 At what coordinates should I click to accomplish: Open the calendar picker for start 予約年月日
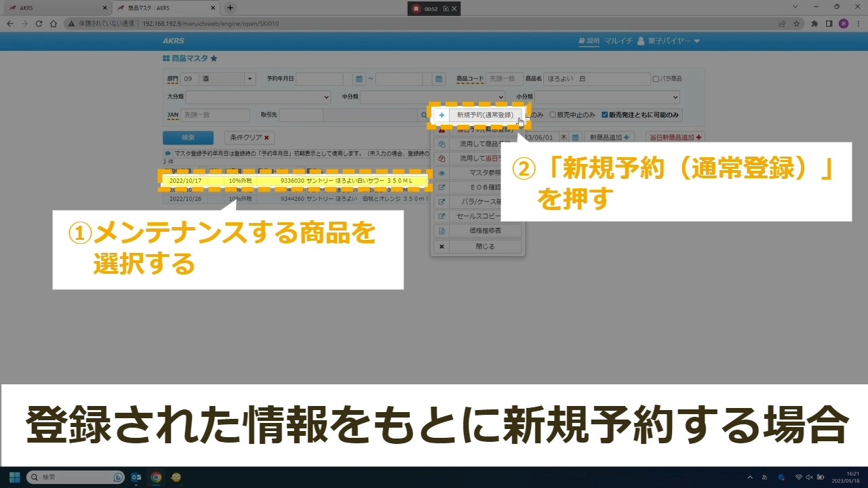tap(359, 79)
